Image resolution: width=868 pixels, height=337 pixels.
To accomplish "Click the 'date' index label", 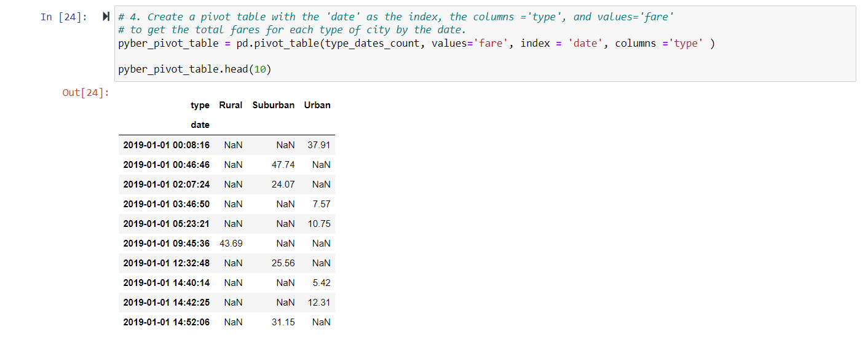I will point(200,125).
